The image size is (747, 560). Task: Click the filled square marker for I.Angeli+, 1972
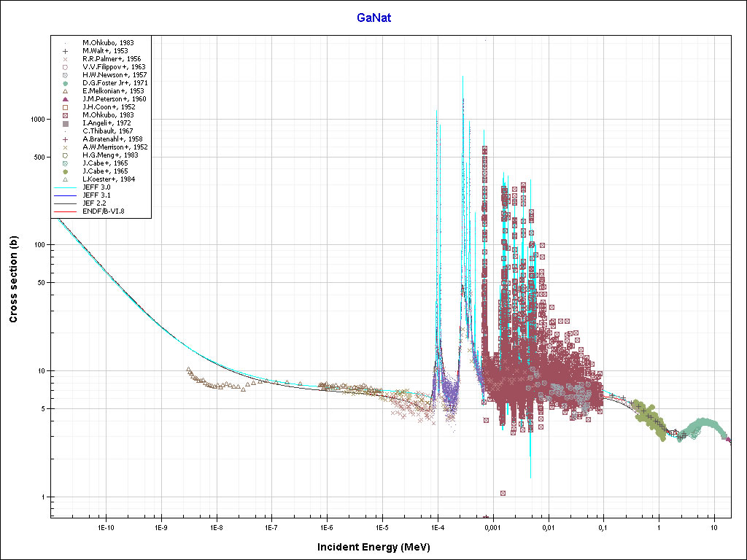(65, 123)
